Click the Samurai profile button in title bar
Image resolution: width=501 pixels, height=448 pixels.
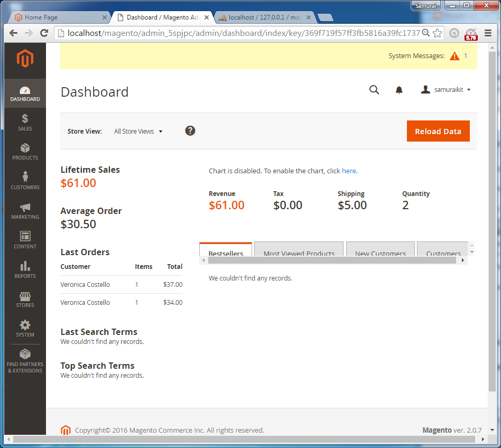coord(425,6)
